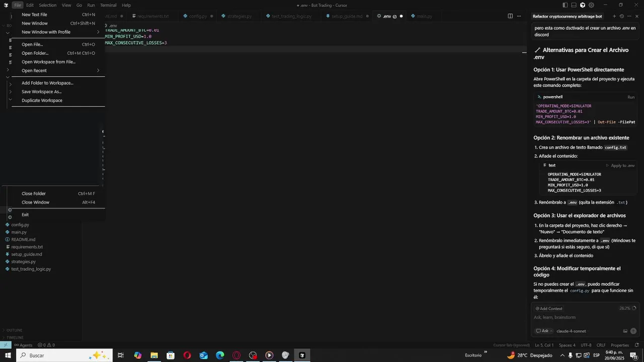Screen dimensions: 644x362
Task: Click Properties language mode
Action: click(x=620, y=345)
